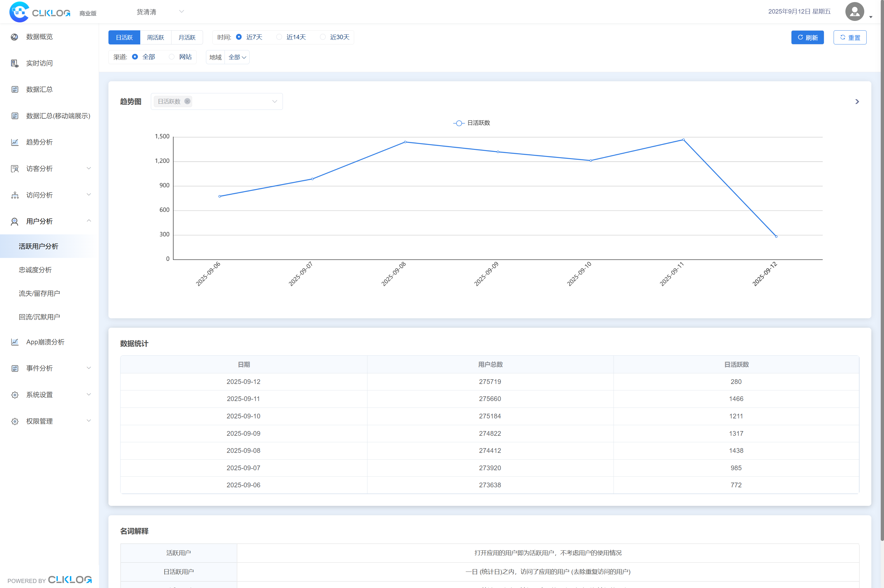Click the 系统设置 gear icon

[x=15, y=395]
